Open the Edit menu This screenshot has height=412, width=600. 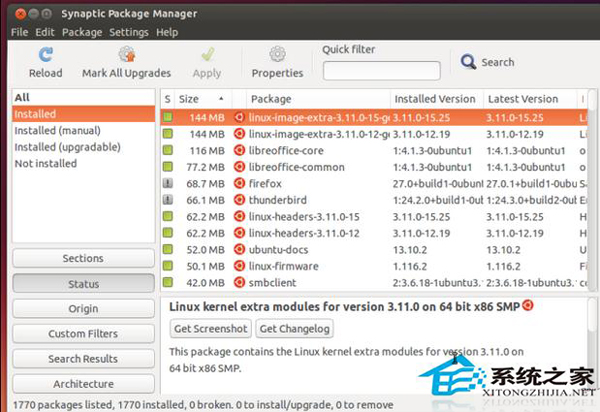point(45,32)
